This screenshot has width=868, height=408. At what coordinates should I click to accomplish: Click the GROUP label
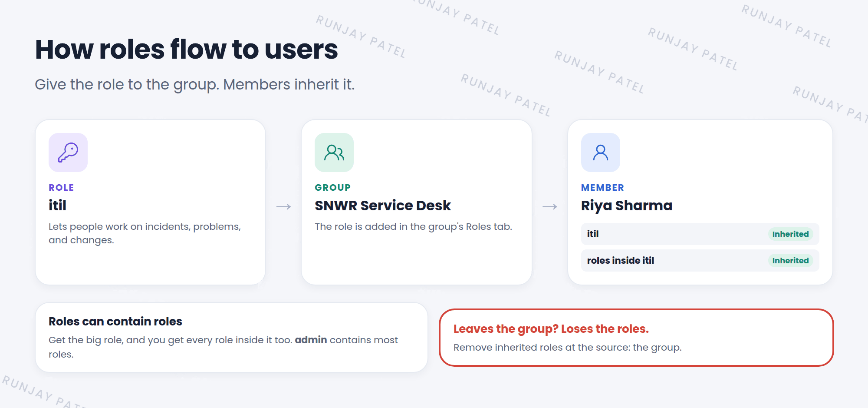(x=332, y=188)
